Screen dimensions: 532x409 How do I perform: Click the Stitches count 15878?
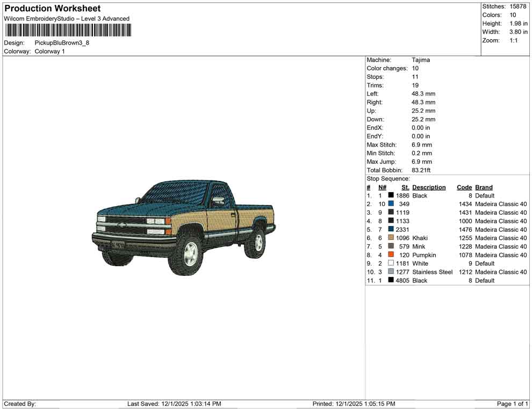pyautogui.click(x=517, y=6)
